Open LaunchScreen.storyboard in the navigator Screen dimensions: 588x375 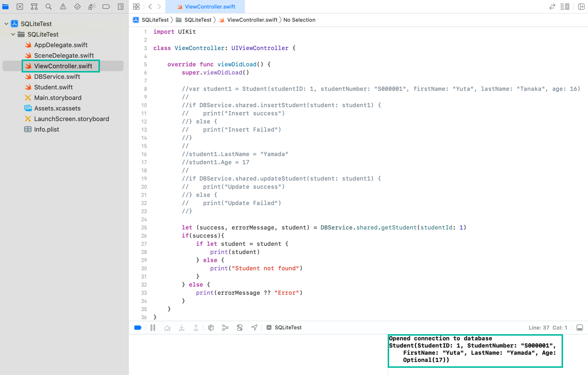71,119
